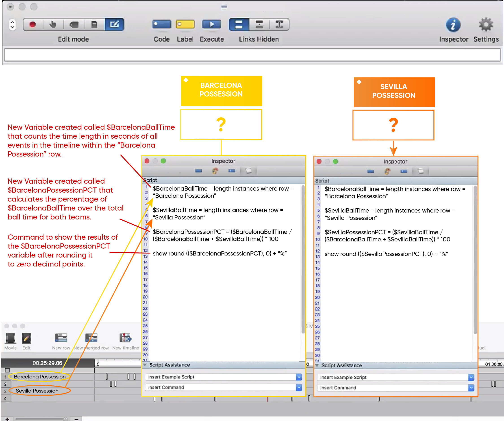Select the document mode icon
The height and width of the screenshot is (421, 504).
[x=94, y=24]
